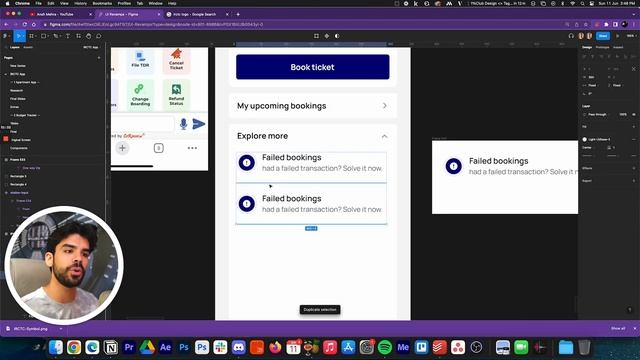The image size is (640, 360).
Task: Click the blue send arrow icon
Action: pyautogui.click(x=198, y=124)
